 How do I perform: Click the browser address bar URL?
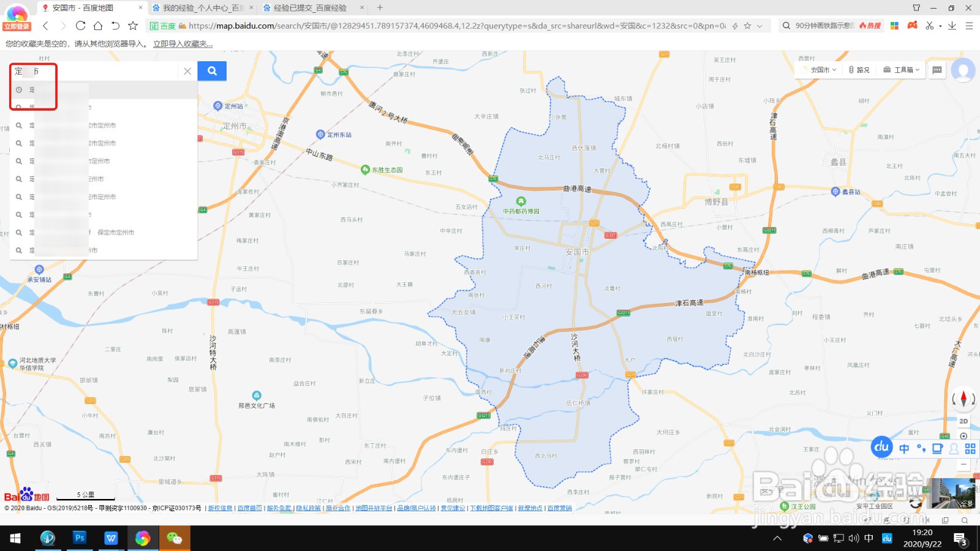coord(457,26)
